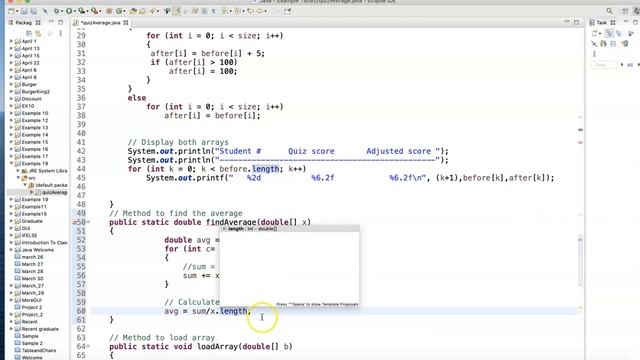Switch to the quizAverage.java editor tab
This screenshot has width=640, height=360.
100,23
